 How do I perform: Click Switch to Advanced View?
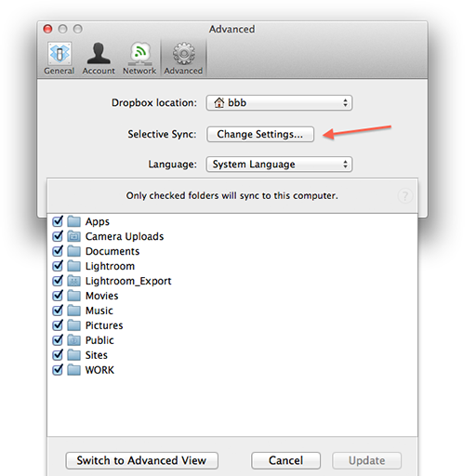(142, 460)
